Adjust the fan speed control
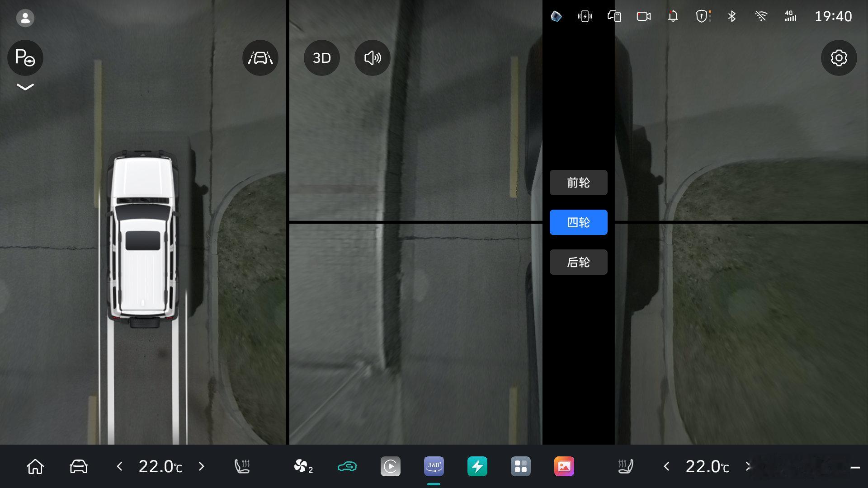The width and height of the screenshot is (868, 488). click(x=302, y=466)
